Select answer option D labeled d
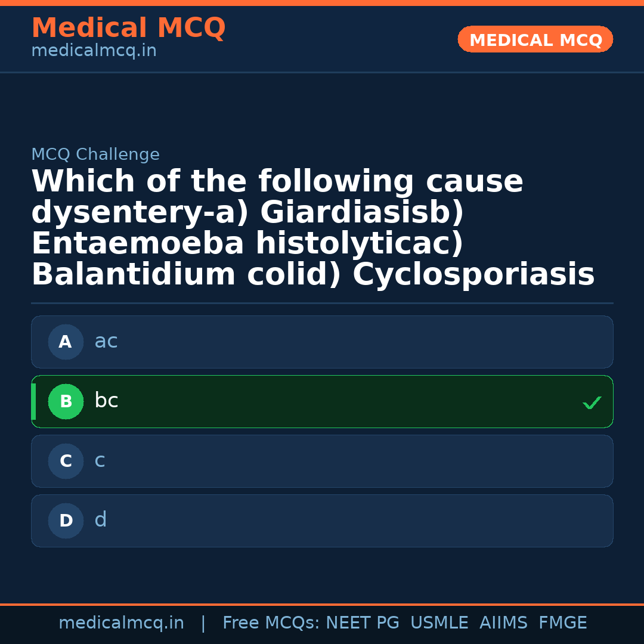The width and height of the screenshot is (644, 644). click(322, 521)
